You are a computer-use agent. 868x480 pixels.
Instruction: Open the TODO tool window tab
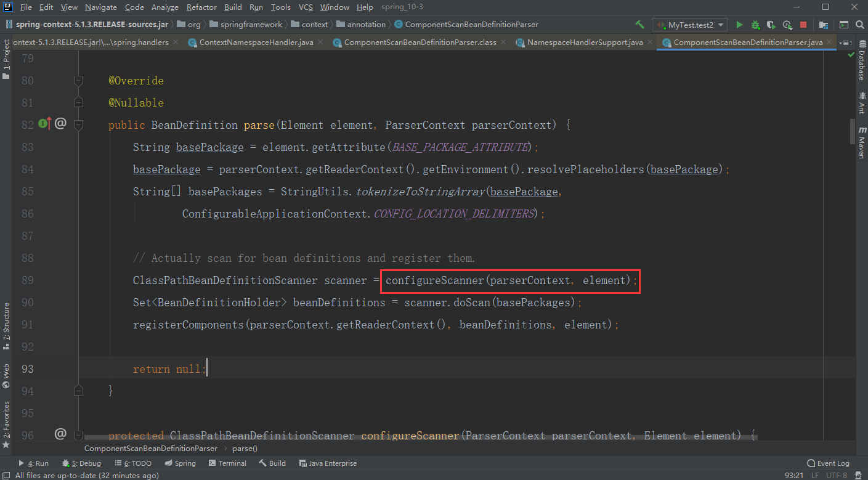[133, 463]
